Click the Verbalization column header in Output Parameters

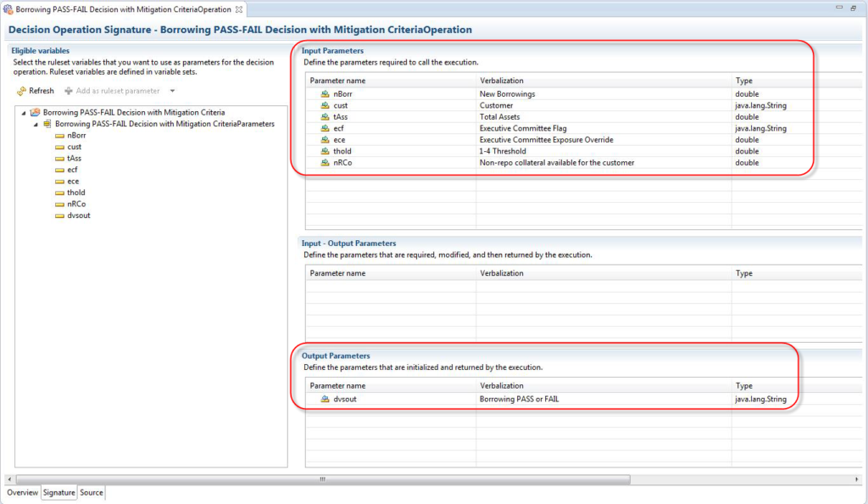502,386
